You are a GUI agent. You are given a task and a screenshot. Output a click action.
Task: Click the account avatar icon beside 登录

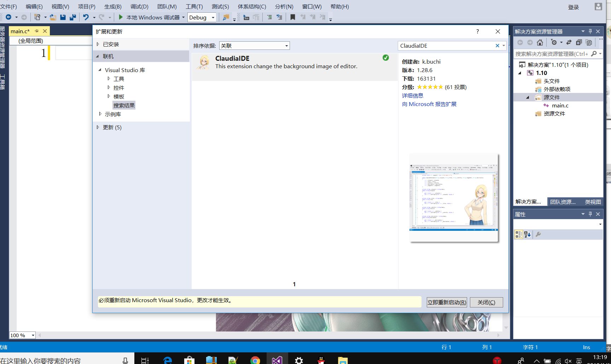pyautogui.click(x=598, y=7)
